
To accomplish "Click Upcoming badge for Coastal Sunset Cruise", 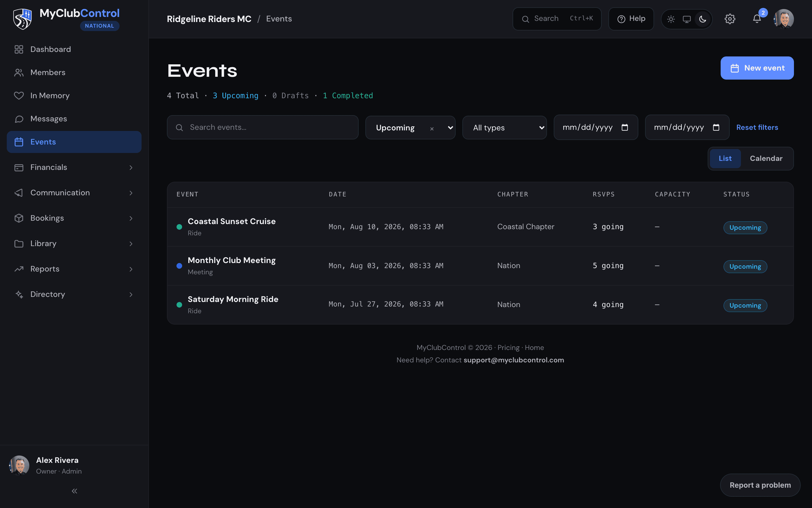I will coord(745,228).
